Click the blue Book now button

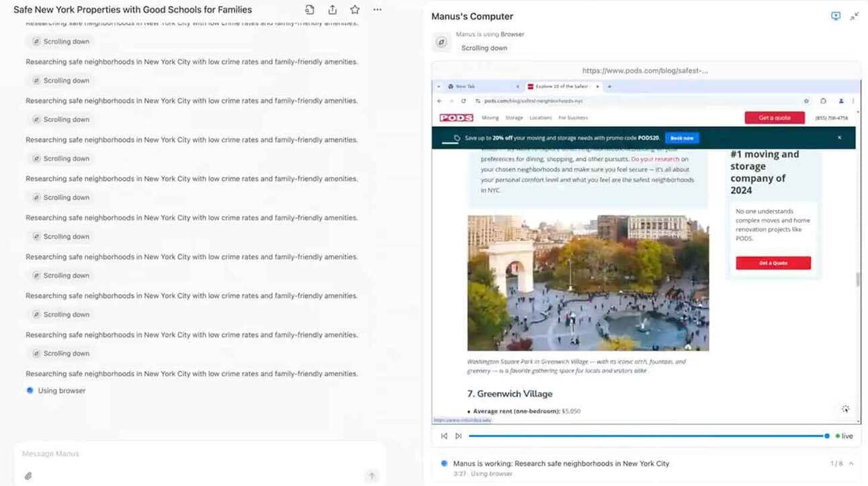pos(682,138)
